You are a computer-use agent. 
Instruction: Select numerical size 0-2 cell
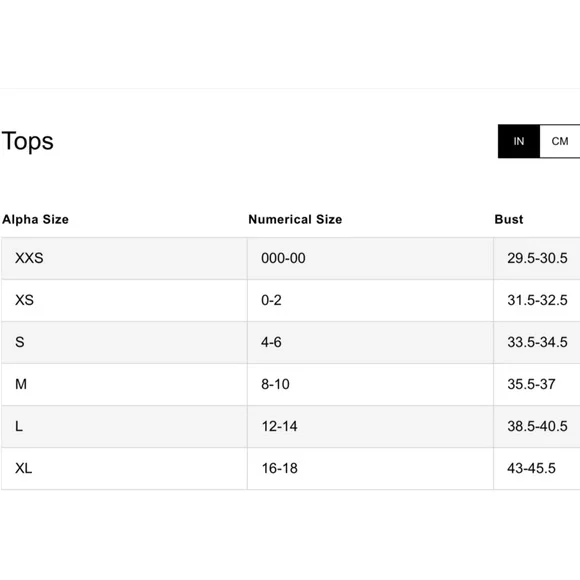pos(370,300)
